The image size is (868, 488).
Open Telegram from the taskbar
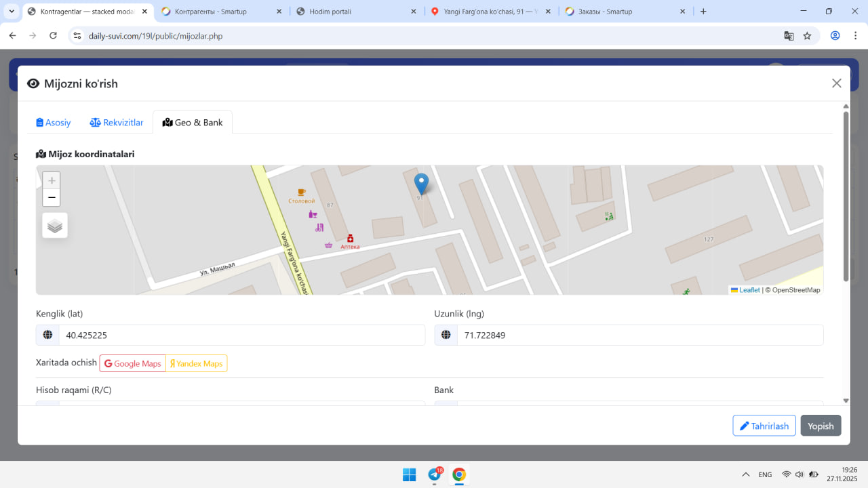(x=435, y=474)
